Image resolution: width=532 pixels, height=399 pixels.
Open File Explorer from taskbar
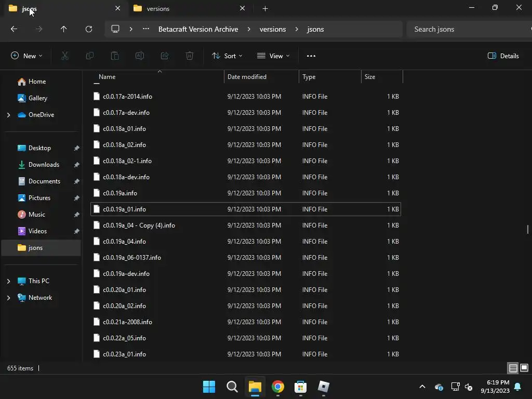click(255, 387)
